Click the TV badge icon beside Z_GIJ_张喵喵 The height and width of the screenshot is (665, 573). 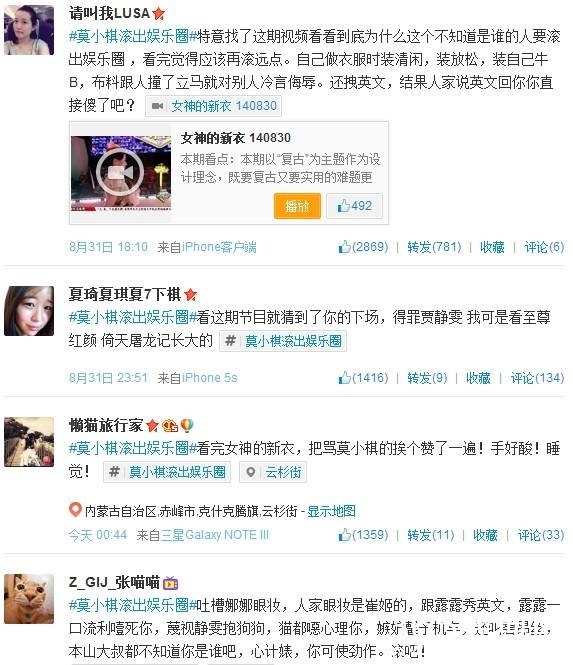pos(171,583)
